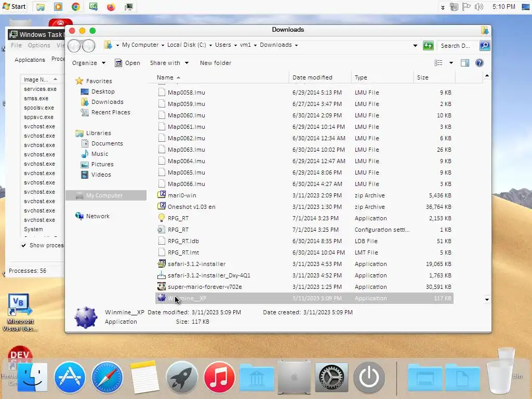Viewport: 532px width, 399px height.
Task: Open media player icon in top taskbar
Action: pos(58,7)
